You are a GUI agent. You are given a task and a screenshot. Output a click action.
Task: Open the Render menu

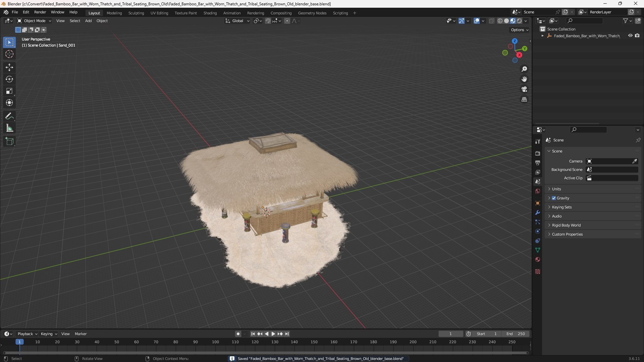(x=40, y=12)
